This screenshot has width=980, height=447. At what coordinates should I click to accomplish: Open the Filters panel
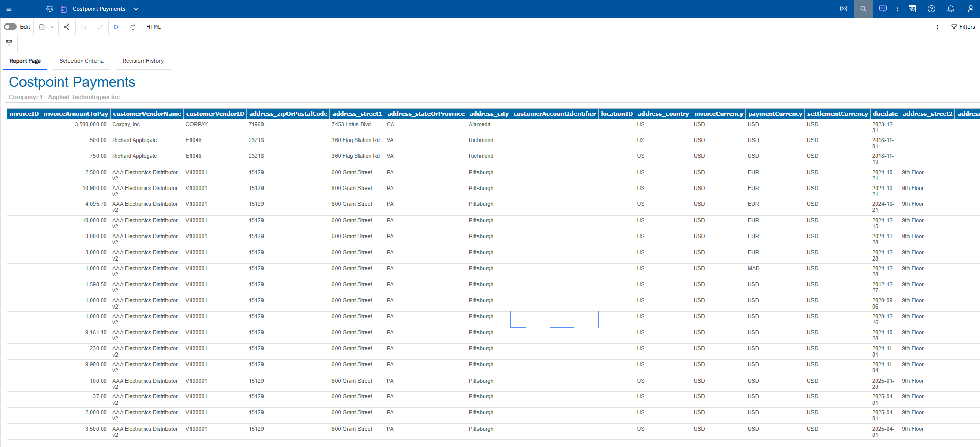(963, 27)
